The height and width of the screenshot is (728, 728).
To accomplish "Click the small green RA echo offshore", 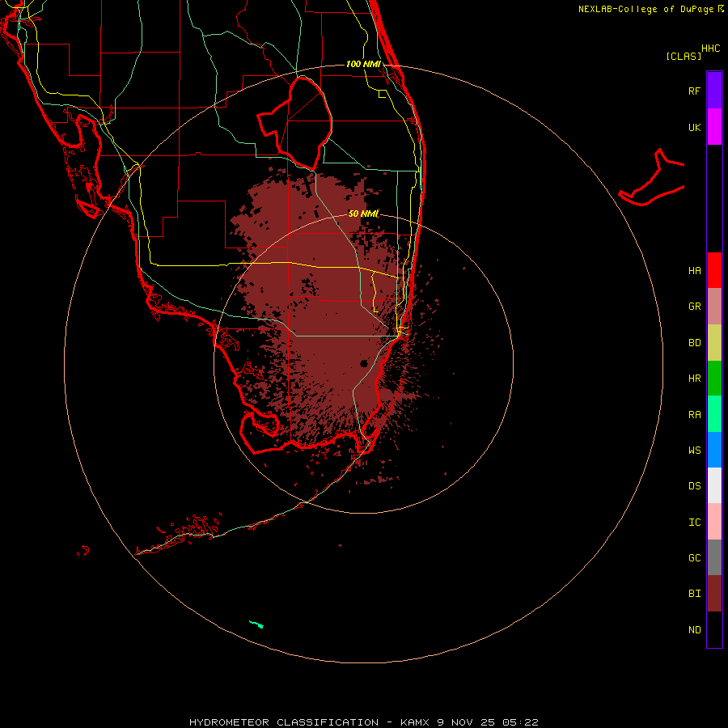I will tap(256, 624).
